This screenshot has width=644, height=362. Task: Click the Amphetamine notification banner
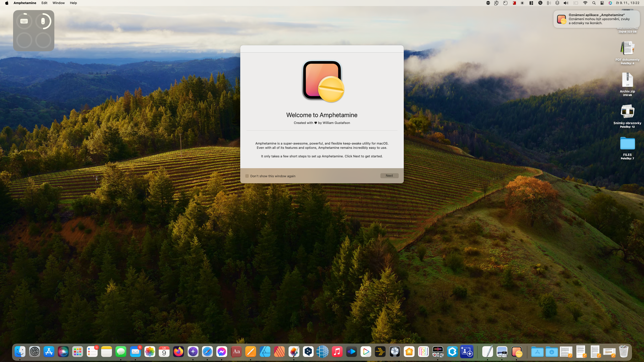click(596, 19)
